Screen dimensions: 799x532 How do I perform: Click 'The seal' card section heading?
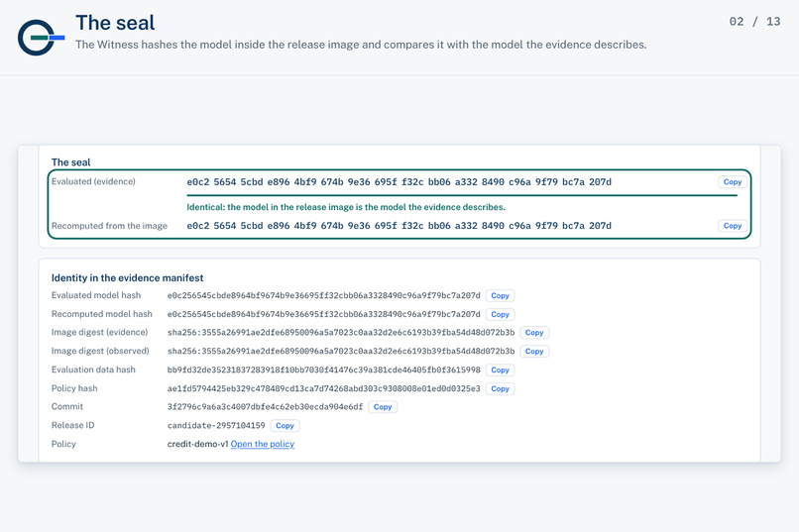click(x=70, y=162)
